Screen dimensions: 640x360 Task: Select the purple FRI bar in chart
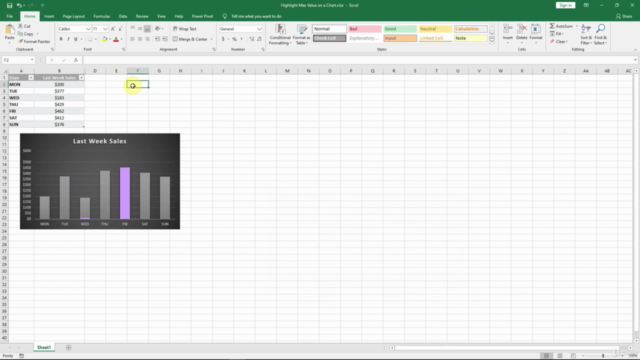(x=125, y=193)
